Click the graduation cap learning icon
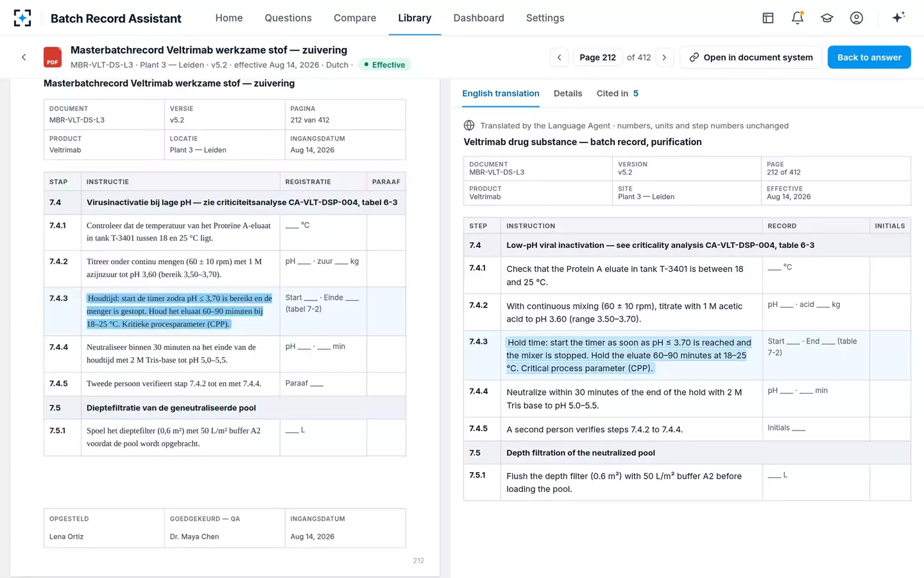The width and height of the screenshot is (924, 578). tap(827, 18)
